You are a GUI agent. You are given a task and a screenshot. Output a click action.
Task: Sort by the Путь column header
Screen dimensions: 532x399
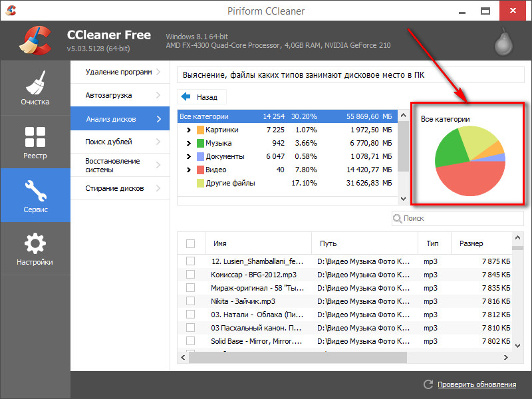click(364, 243)
